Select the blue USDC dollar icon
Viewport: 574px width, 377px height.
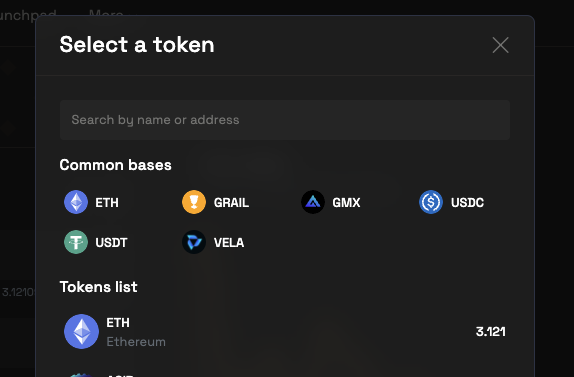[431, 202]
